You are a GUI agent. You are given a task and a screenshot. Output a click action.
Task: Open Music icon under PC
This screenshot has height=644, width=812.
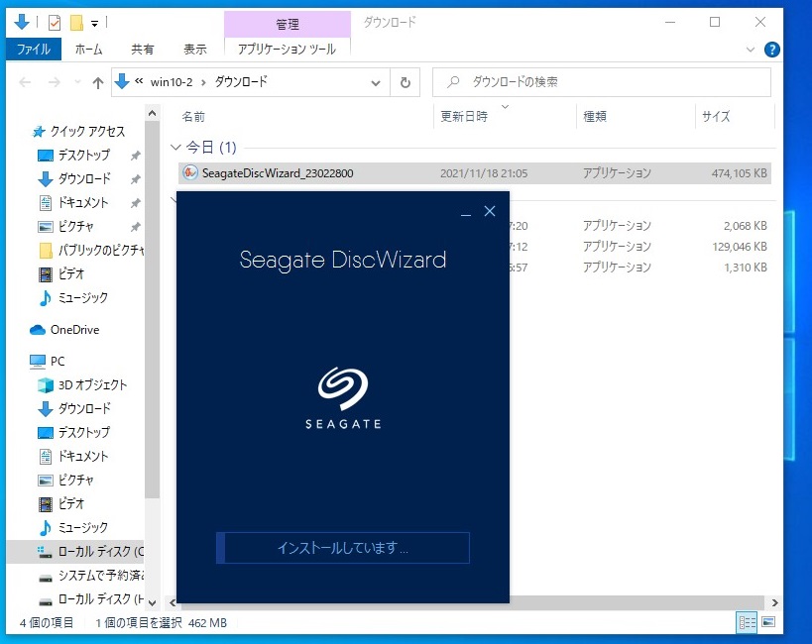[46, 527]
